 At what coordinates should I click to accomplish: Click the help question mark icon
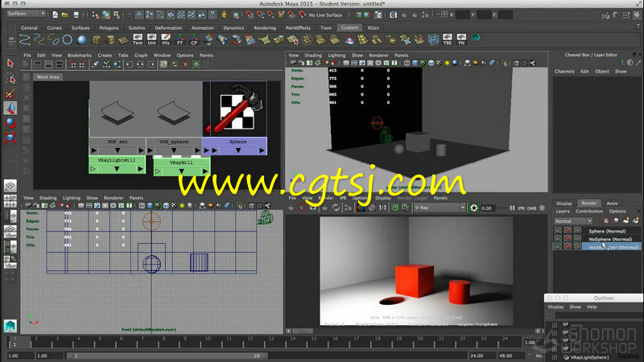(213, 14)
